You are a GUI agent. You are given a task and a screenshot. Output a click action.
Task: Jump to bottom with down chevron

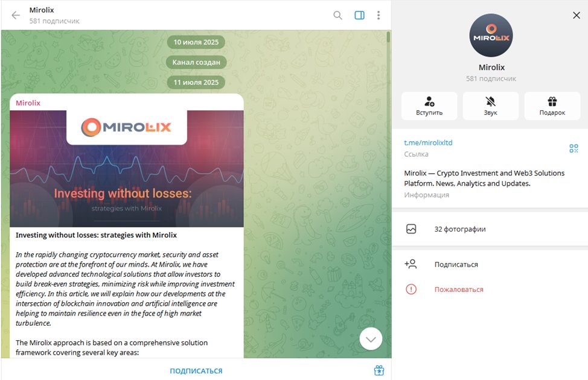click(x=371, y=339)
